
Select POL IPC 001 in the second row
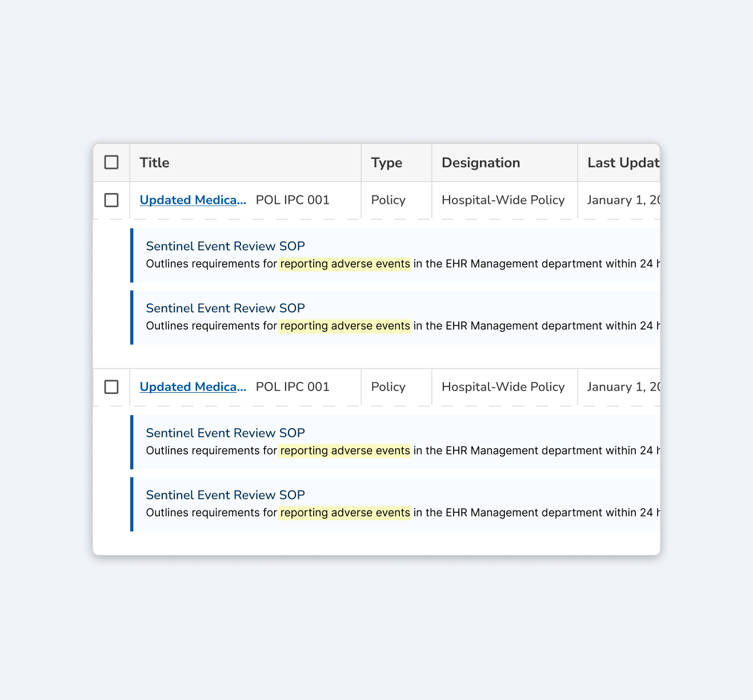click(293, 387)
